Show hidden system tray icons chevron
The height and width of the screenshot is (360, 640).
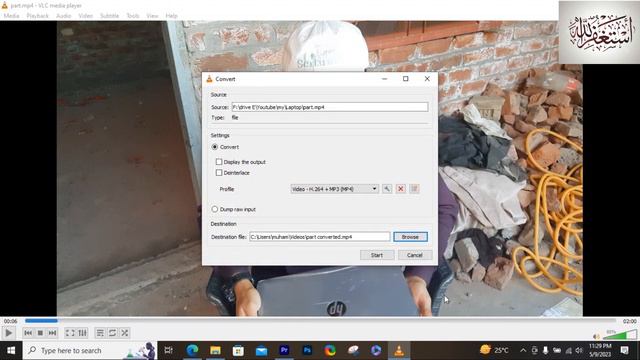pyautogui.click(x=523, y=351)
